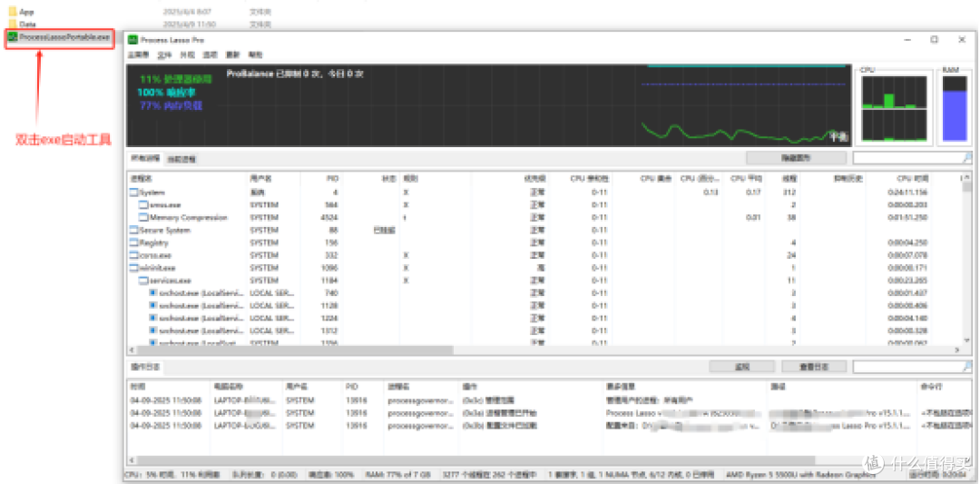Click the process list vertical scrollbar
The height and width of the screenshot is (484, 980).
[x=967, y=260]
